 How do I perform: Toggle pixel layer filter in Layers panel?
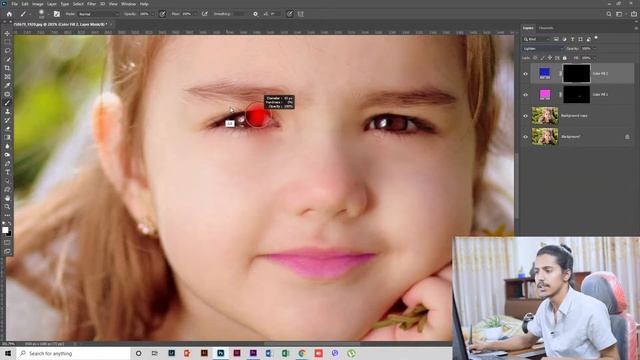coord(556,39)
